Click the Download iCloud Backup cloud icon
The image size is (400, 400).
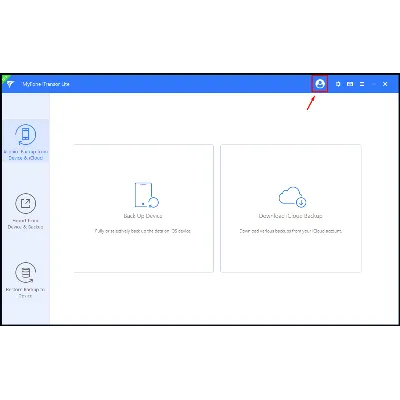292,197
